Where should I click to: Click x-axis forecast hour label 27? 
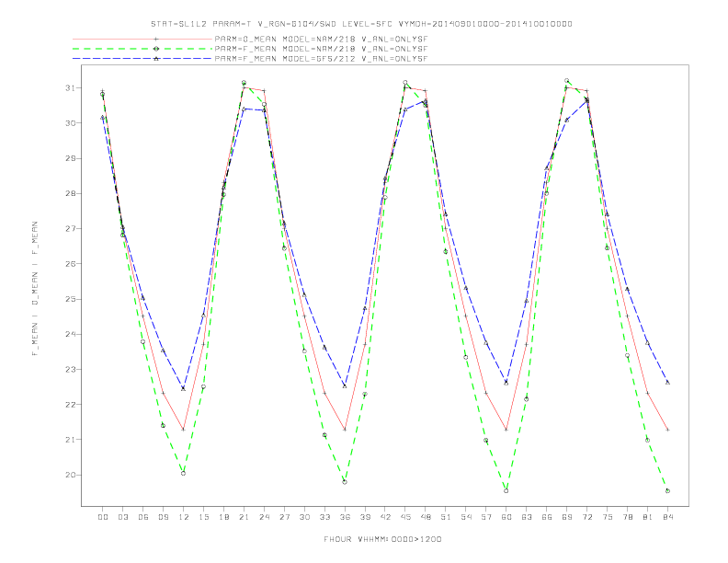[x=284, y=517]
